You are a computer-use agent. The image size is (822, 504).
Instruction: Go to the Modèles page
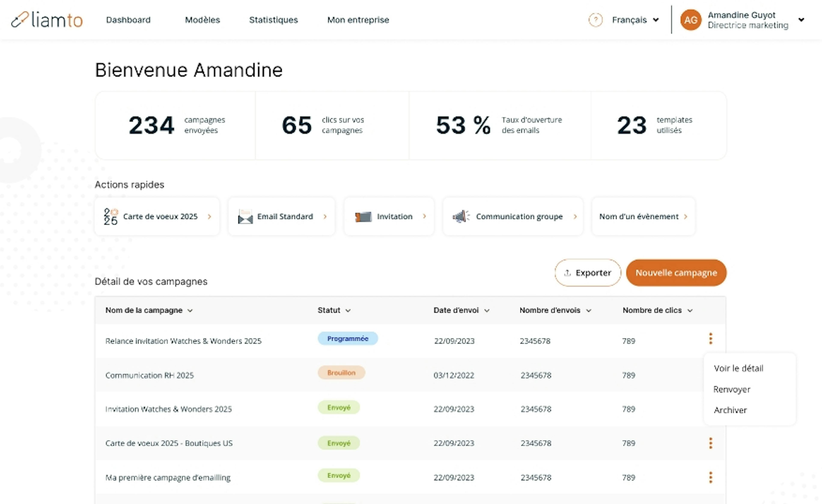coord(203,20)
